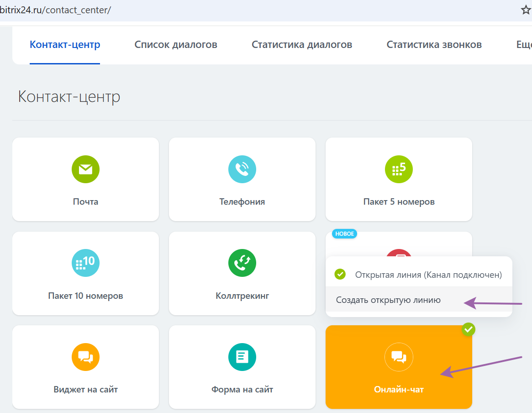Click the green Пакет 5 номеров icon
Image resolution: width=532 pixels, height=413 pixels.
pos(399,169)
